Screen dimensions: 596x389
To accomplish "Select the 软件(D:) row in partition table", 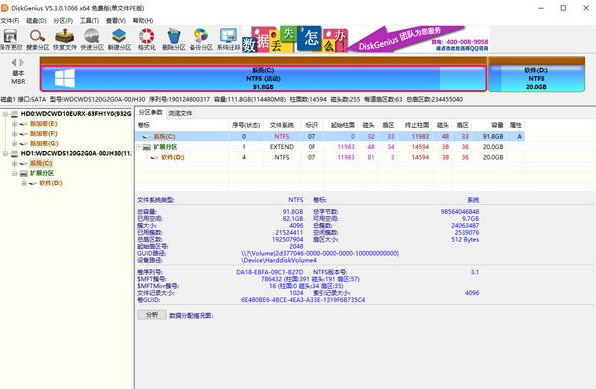I will point(330,157).
